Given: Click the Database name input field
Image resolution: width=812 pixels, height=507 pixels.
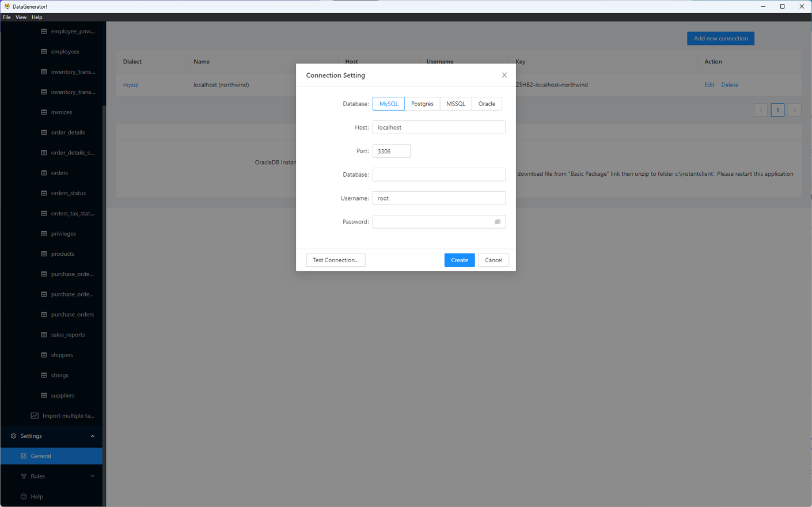Looking at the screenshot, I should point(439,175).
